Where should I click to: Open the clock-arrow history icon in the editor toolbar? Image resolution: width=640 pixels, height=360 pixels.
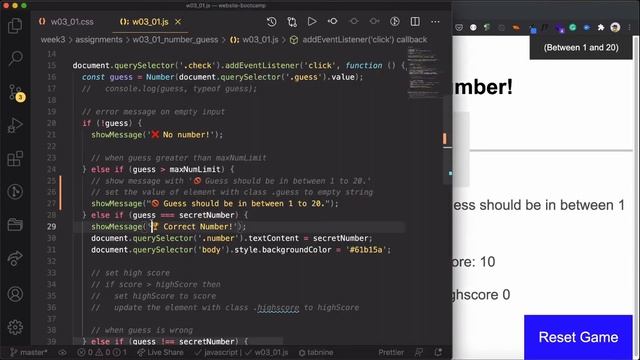[271, 22]
